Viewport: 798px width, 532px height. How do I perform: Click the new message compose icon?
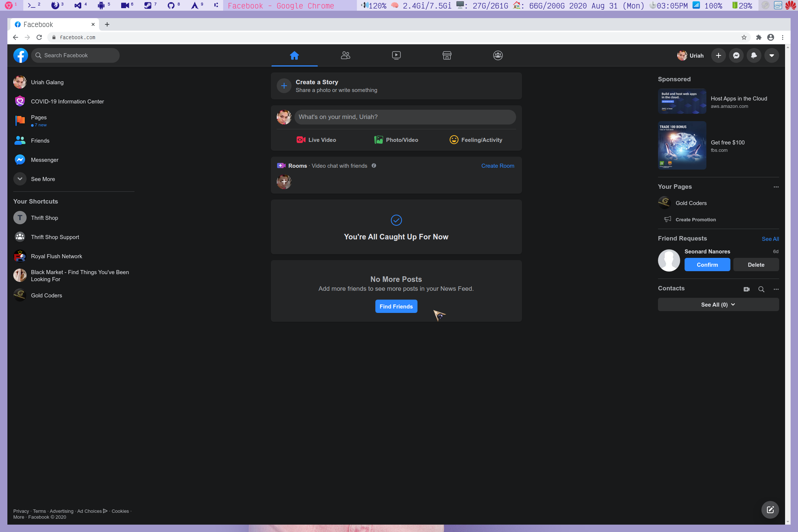pos(770,510)
